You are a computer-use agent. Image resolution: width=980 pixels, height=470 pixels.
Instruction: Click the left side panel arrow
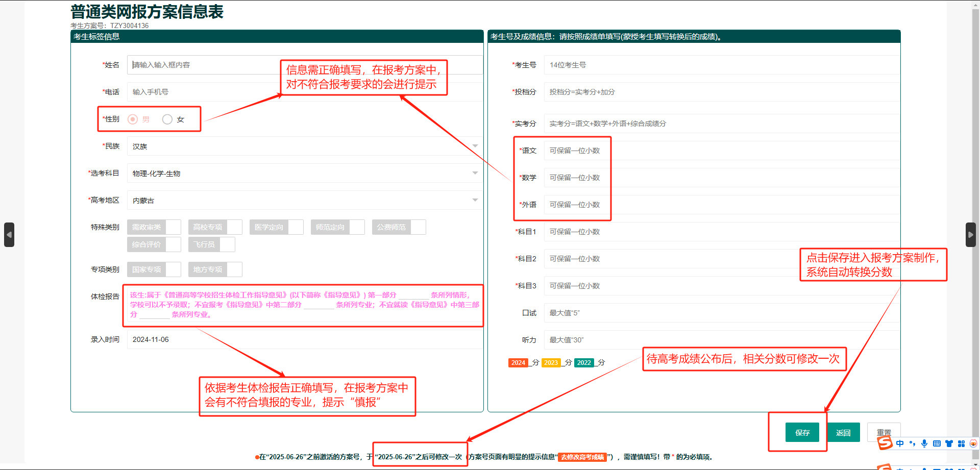pos(9,235)
